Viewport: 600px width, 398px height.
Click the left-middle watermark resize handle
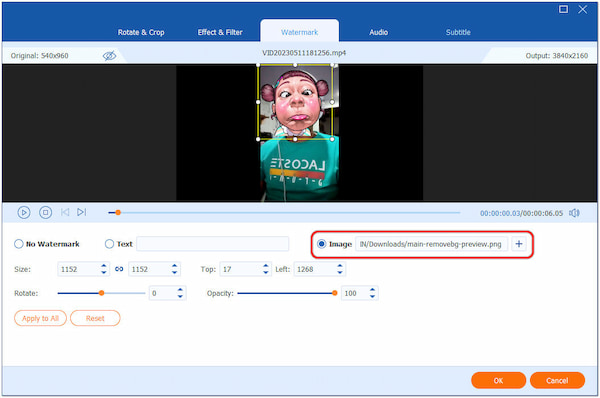point(258,102)
